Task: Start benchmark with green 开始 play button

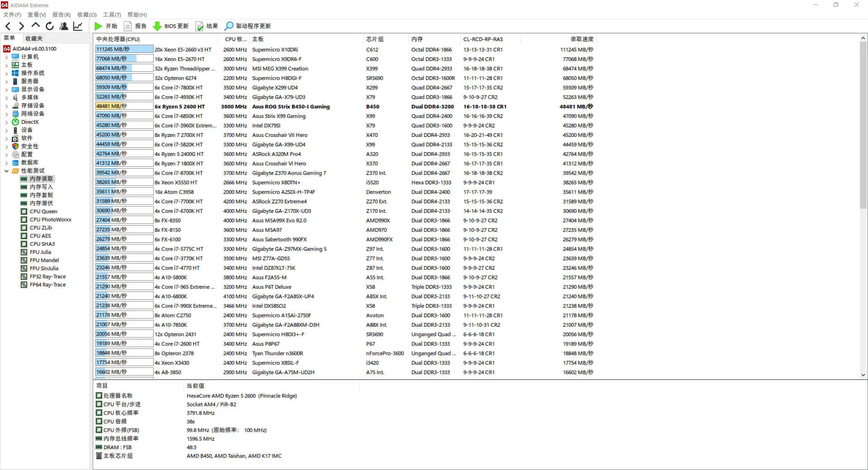Action: (106, 26)
